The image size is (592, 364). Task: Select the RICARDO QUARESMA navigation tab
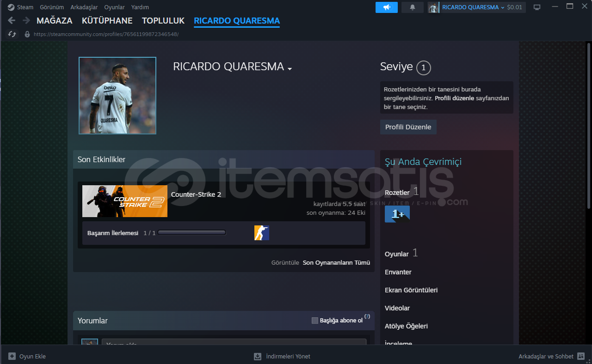point(237,21)
